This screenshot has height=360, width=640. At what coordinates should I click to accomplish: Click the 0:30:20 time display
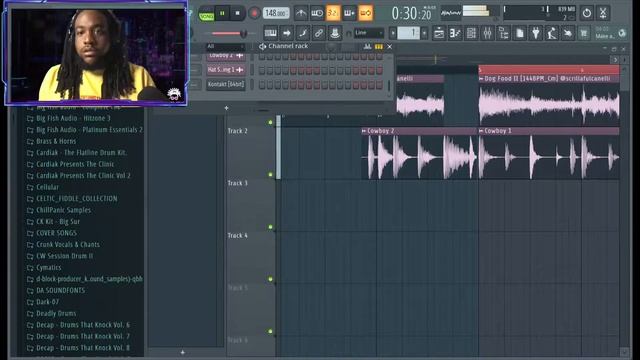tap(411, 13)
